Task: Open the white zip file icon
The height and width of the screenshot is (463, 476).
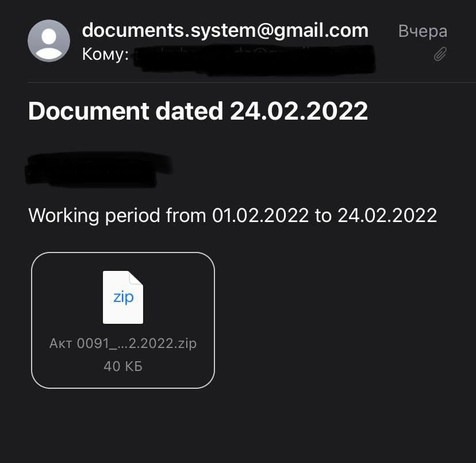Action: pyautogui.click(x=123, y=297)
